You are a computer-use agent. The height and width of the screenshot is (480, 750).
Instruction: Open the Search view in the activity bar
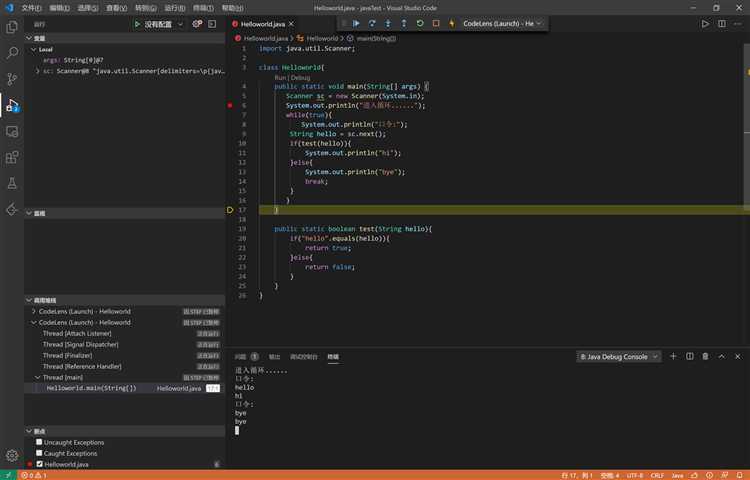(x=12, y=53)
